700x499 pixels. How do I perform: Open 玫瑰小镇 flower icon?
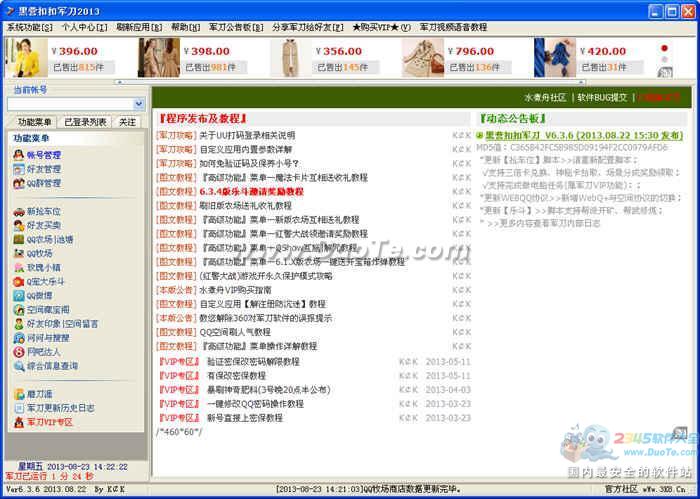point(19,268)
